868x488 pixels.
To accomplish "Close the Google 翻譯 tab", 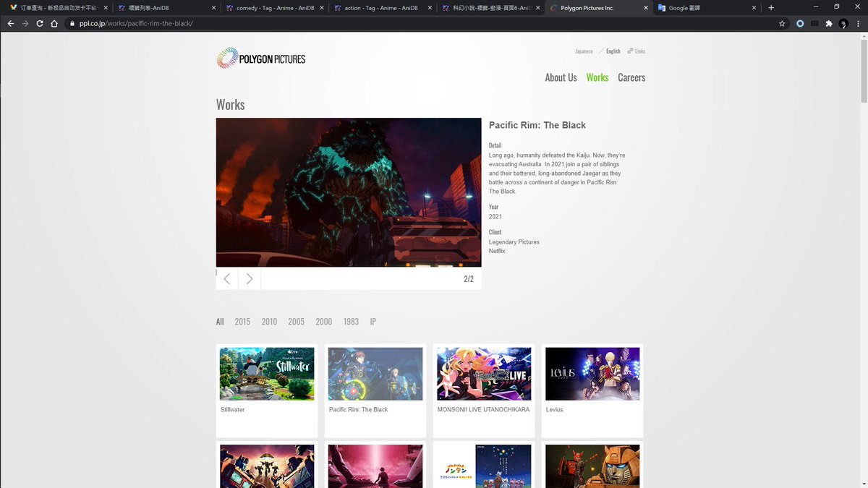I will pyautogui.click(x=754, y=7).
